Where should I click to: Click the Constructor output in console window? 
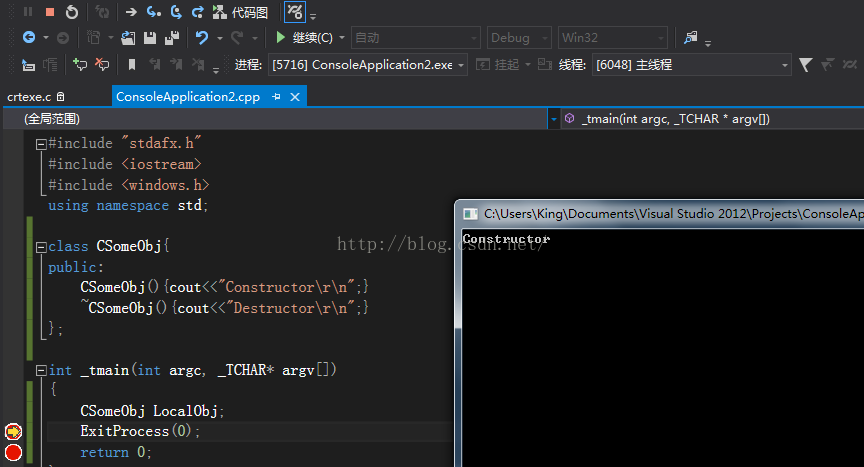click(506, 238)
